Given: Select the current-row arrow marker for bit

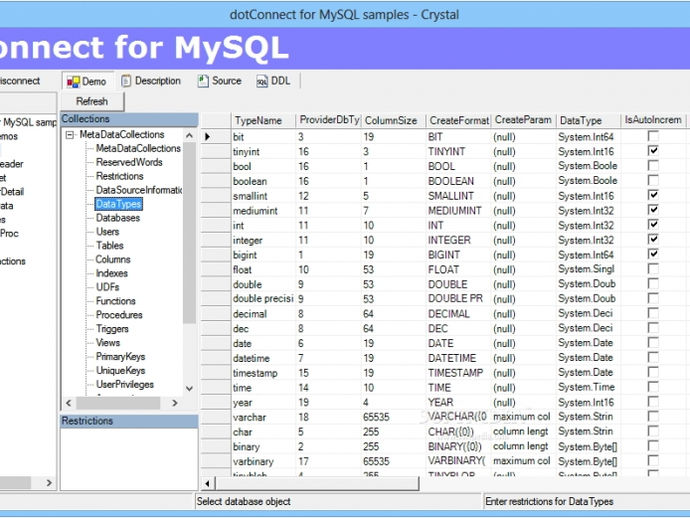Looking at the screenshot, I should (x=208, y=137).
